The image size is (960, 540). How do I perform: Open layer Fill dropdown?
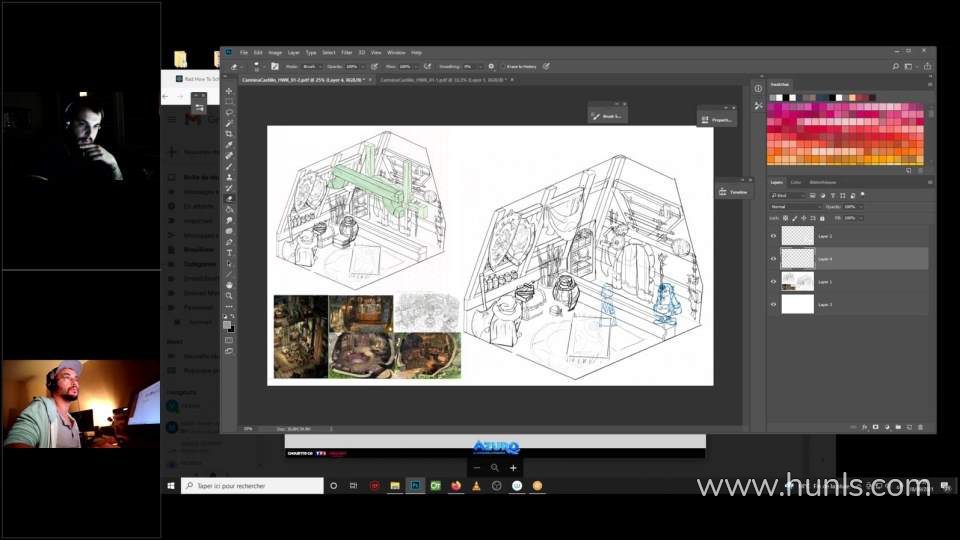pyautogui.click(x=860, y=219)
